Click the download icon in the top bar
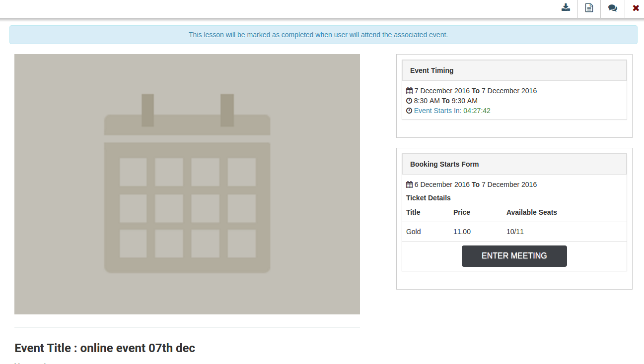 (x=566, y=8)
